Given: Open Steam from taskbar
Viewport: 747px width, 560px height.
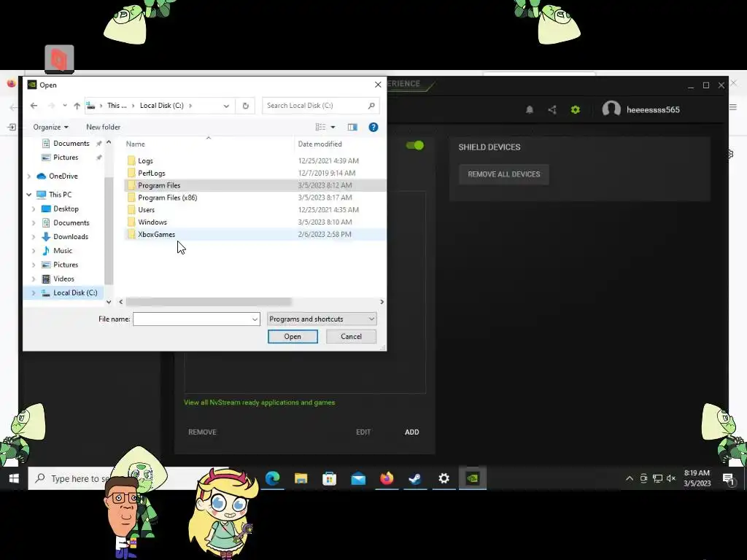Looking at the screenshot, I should click(x=415, y=478).
